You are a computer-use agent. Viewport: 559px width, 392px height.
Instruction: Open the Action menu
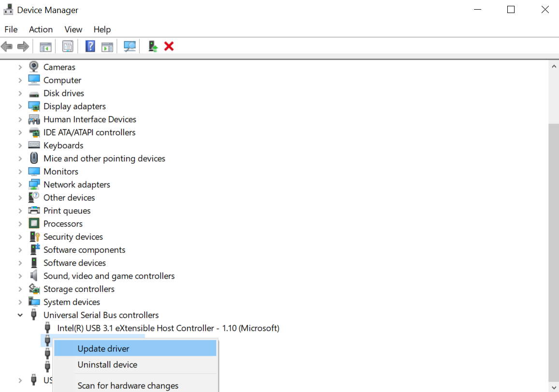tap(41, 29)
